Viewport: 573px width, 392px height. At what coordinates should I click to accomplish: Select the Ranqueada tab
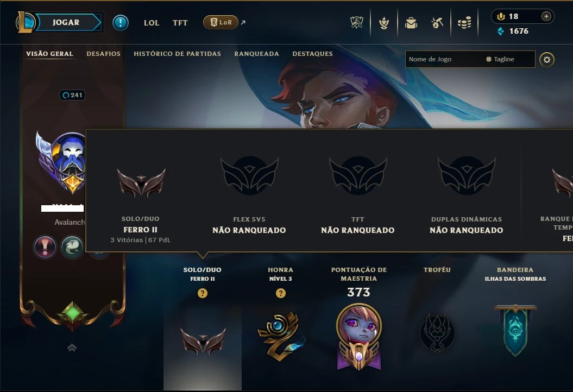(x=256, y=54)
